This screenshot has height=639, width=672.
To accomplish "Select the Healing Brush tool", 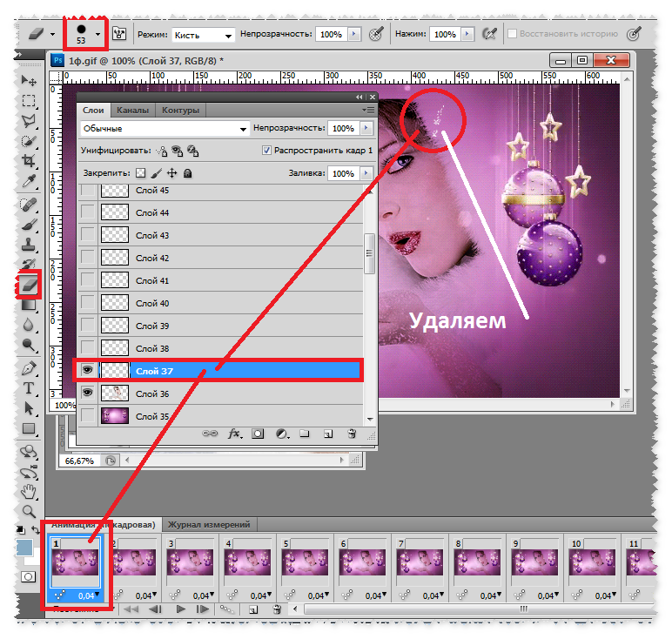I will coord(29,205).
